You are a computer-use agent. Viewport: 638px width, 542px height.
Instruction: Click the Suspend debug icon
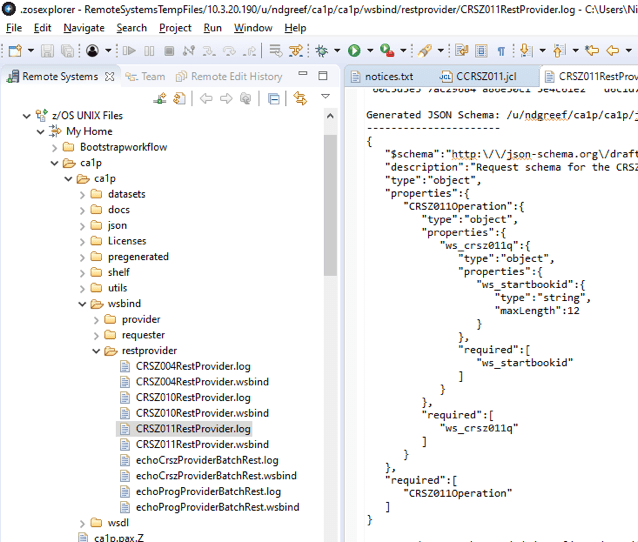point(149,51)
